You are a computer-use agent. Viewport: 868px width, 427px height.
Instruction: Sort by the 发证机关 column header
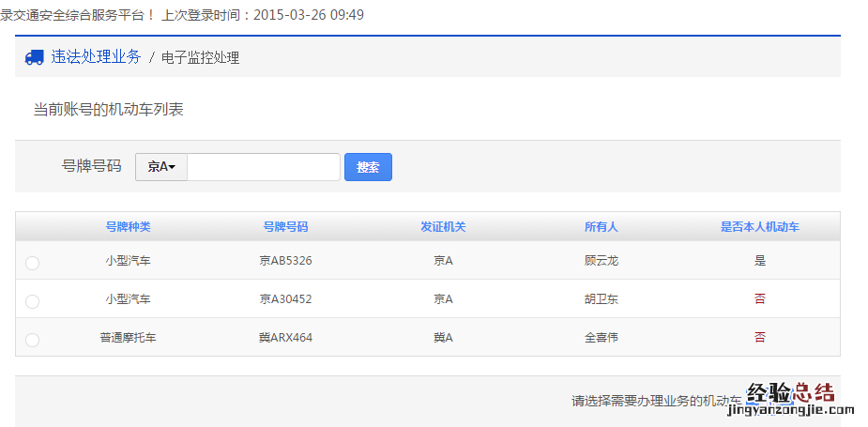[x=443, y=227]
